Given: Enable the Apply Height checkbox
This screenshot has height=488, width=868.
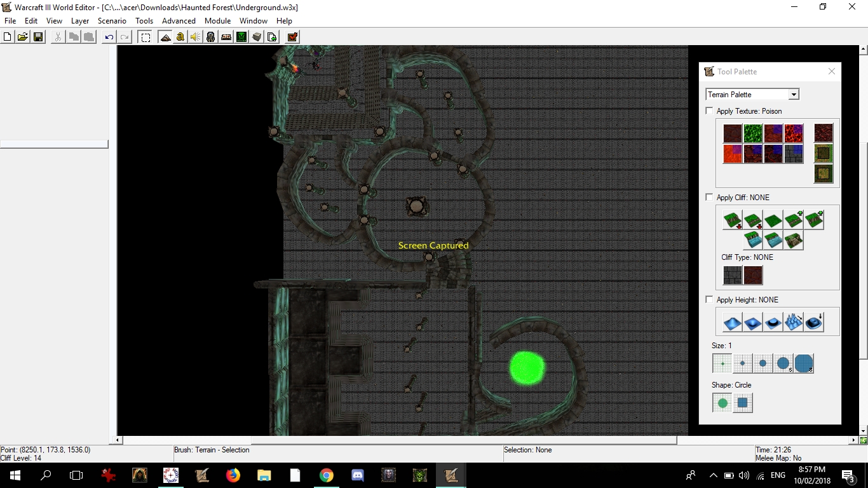Looking at the screenshot, I should 710,299.
